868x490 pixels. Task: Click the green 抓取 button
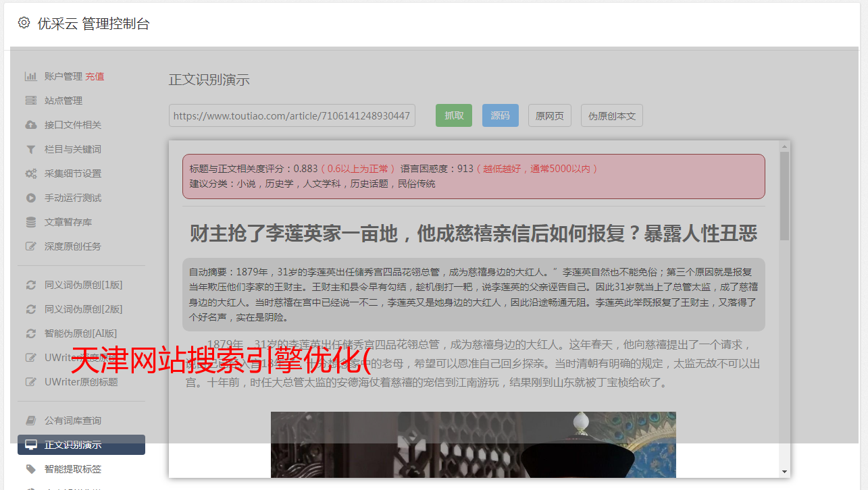(454, 115)
